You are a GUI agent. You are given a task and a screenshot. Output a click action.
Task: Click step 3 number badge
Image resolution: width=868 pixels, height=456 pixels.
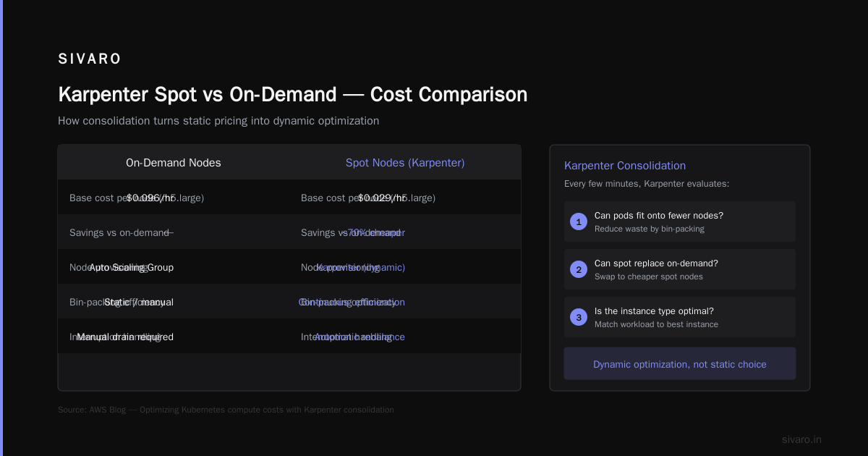click(579, 317)
